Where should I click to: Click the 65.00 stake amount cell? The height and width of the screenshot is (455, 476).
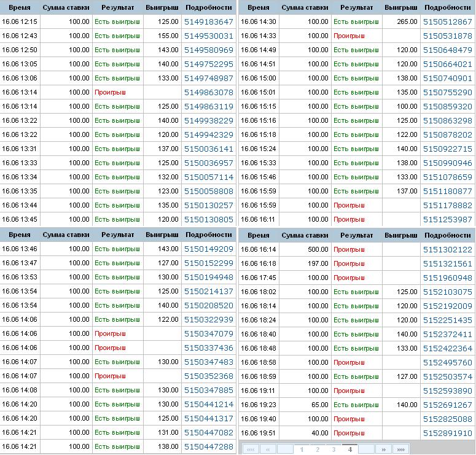coord(305,405)
